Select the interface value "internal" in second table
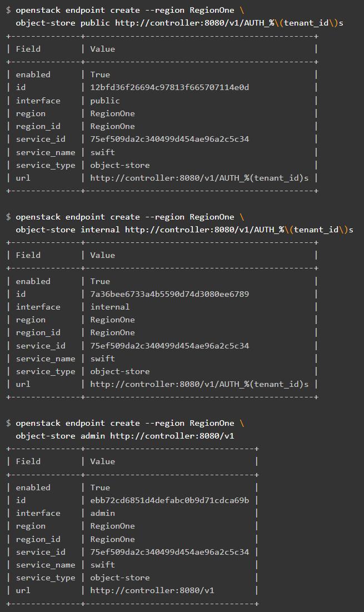Image resolution: width=364 pixels, height=612 pixels. click(110, 307)
